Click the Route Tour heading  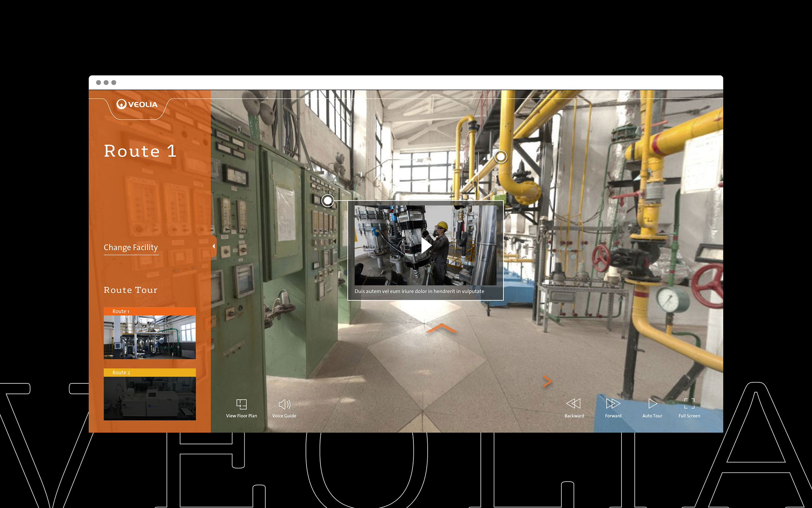click(131, 290)
